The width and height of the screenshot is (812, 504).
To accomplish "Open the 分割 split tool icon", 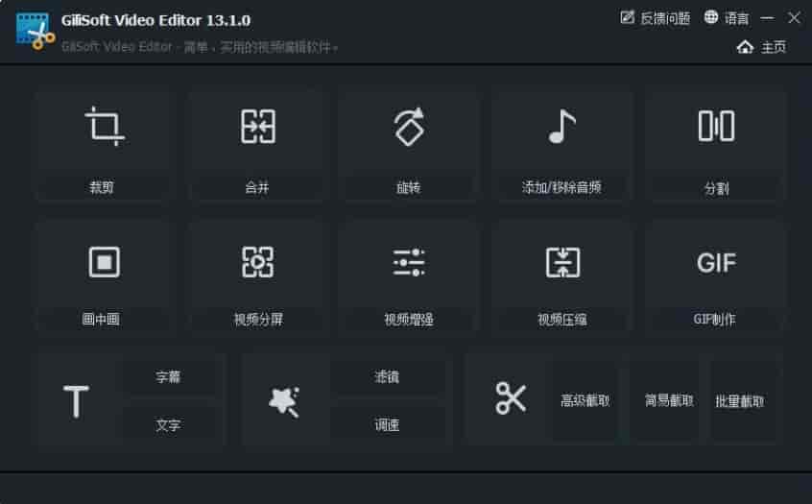I will (x=716, y=126).
